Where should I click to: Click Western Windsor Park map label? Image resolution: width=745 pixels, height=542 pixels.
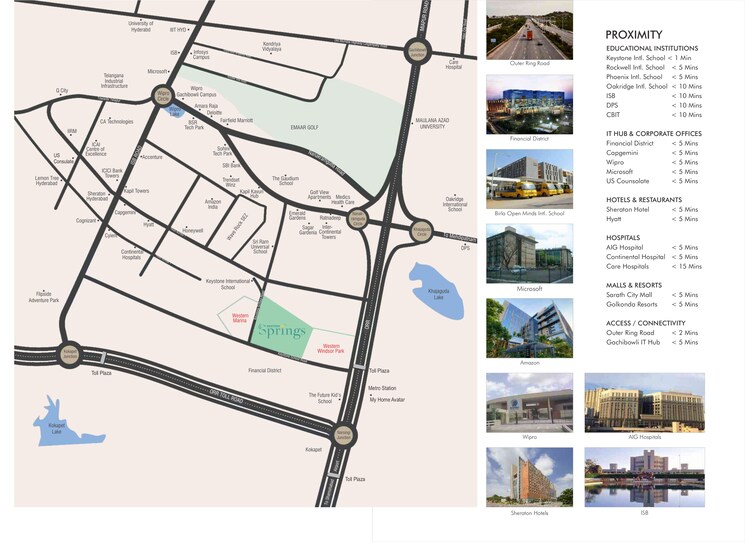[x=331, y=349]
